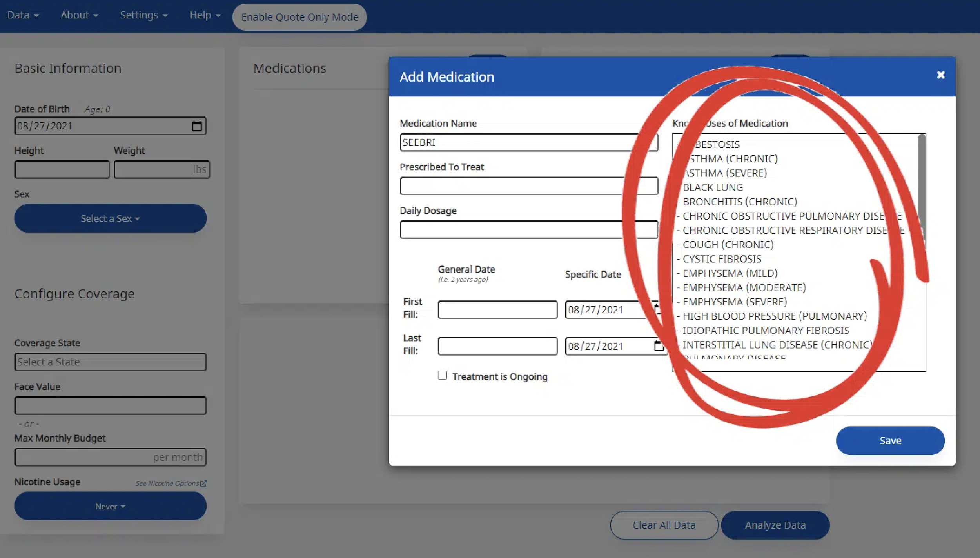Open Date of Birth calendar picker icon
Image resolution: width=980 pixels, height=558 pixels.
(197, 126)
